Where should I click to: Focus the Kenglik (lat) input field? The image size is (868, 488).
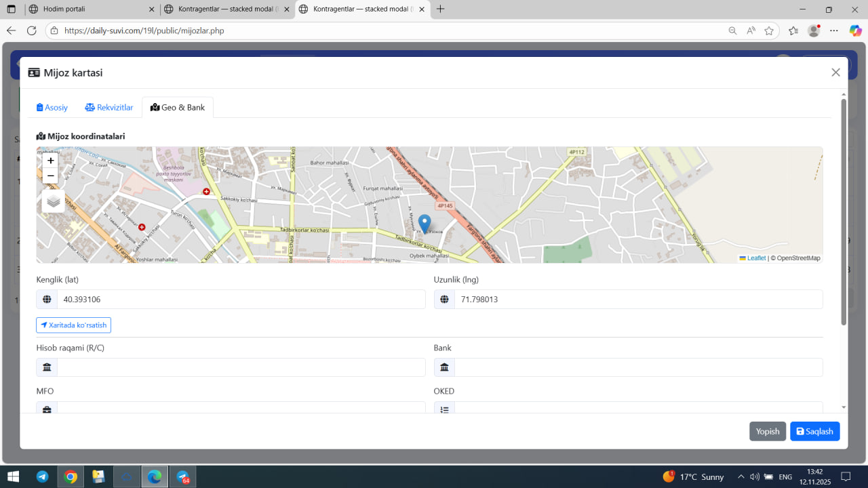coord(241,300)
